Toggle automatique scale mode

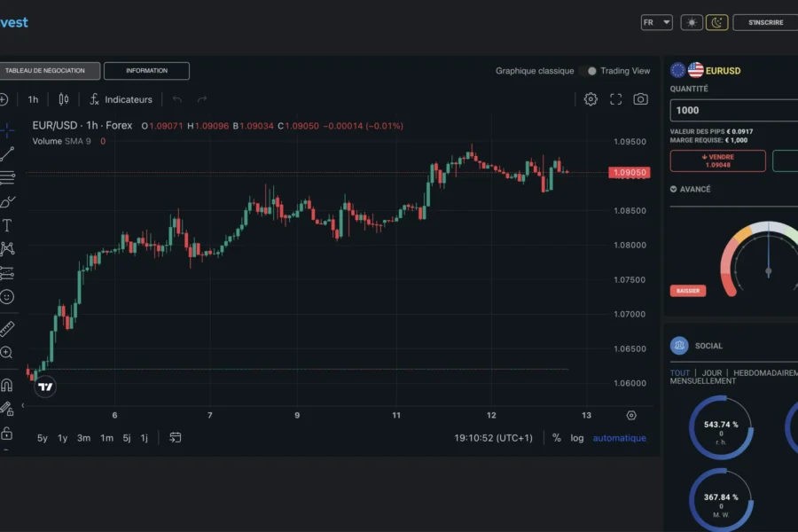pyautogui.click(x=620, y=438)
